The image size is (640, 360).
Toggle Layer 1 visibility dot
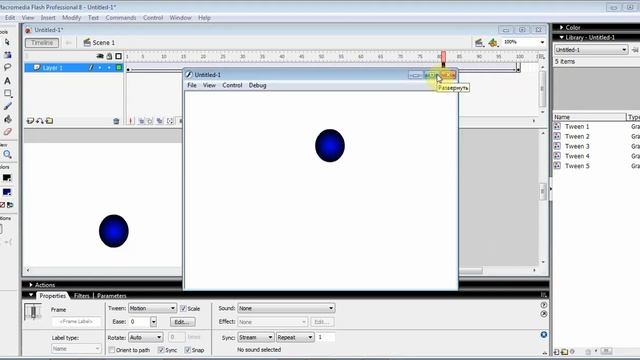point(100,68)
